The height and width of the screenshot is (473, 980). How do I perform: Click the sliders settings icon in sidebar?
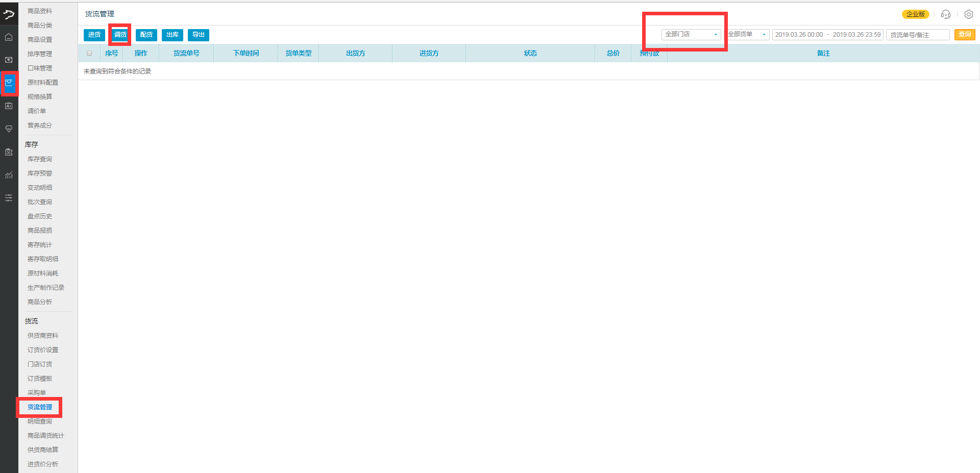coord(9,198)
